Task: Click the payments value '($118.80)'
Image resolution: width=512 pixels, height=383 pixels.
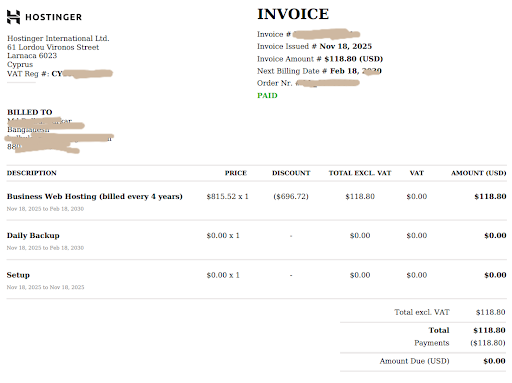Action: pos(488,343)
